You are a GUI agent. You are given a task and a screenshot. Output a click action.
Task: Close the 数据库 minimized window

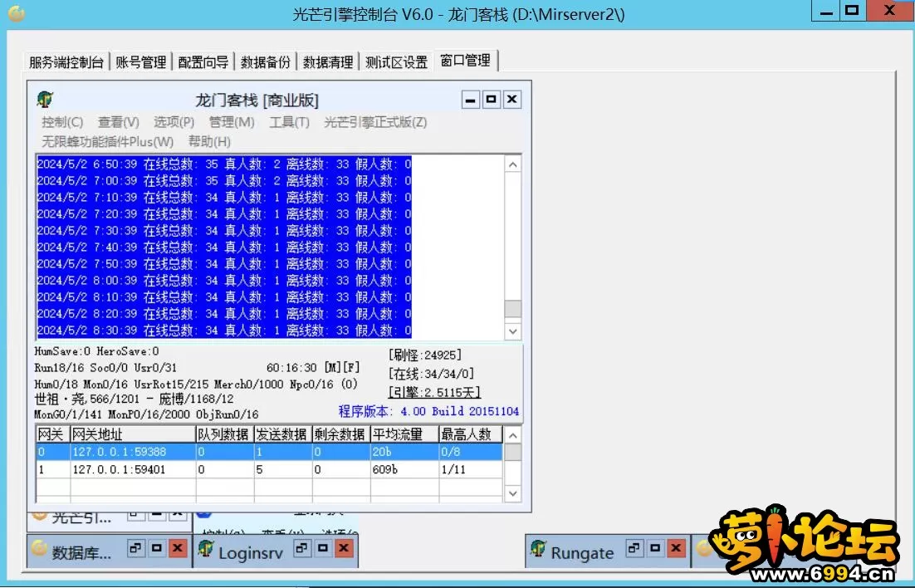pyautogui.click(x=178, y=548)
